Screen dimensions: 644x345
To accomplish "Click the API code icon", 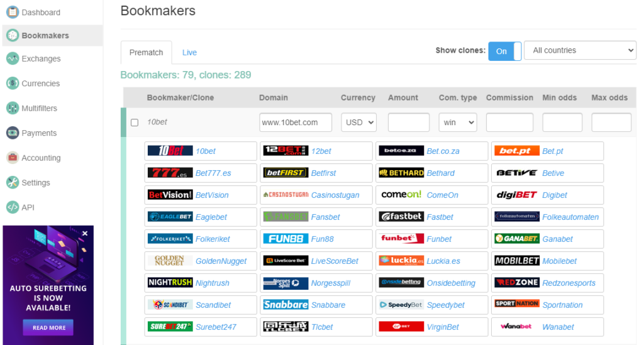I will [x=13, y=207].
